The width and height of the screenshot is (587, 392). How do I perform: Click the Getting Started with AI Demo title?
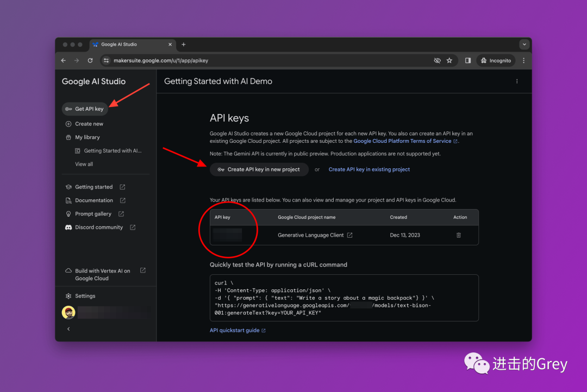point(218,81)
